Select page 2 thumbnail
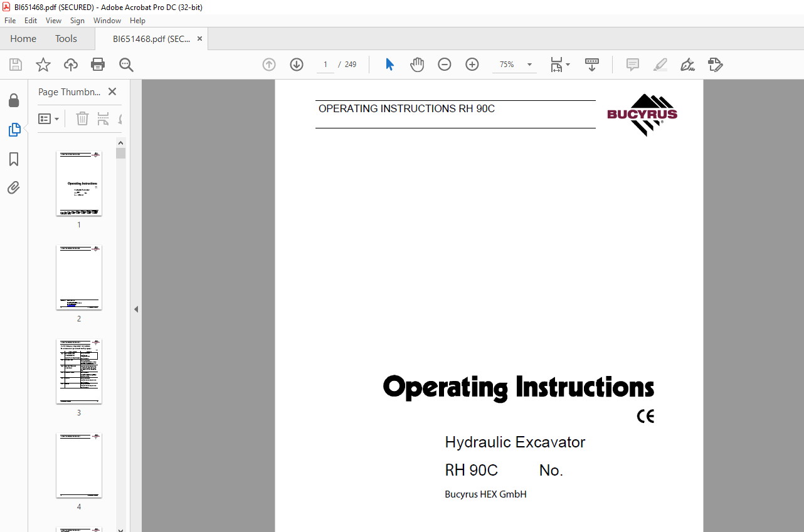This screenshot has height=532, width=804. tap(79, 278)
